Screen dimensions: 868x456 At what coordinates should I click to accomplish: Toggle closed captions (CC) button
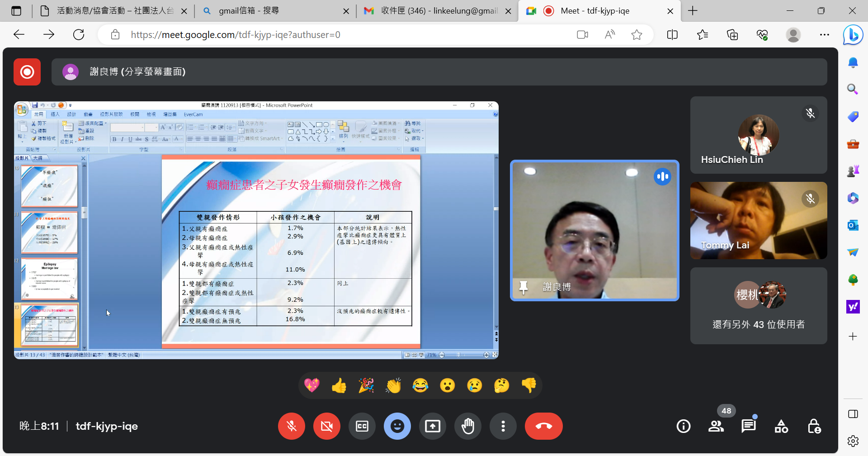tap(362, 426)
